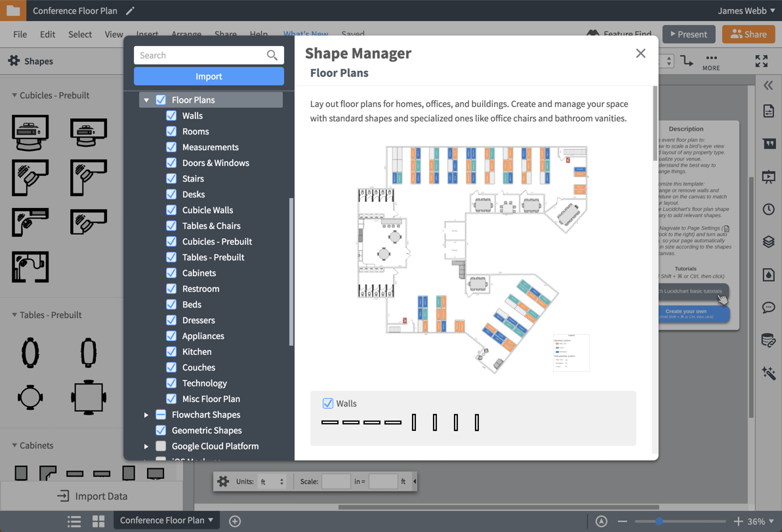782x532 pixels.
Task: Click the Scale inches input field
Action: (x=336, y=481)
